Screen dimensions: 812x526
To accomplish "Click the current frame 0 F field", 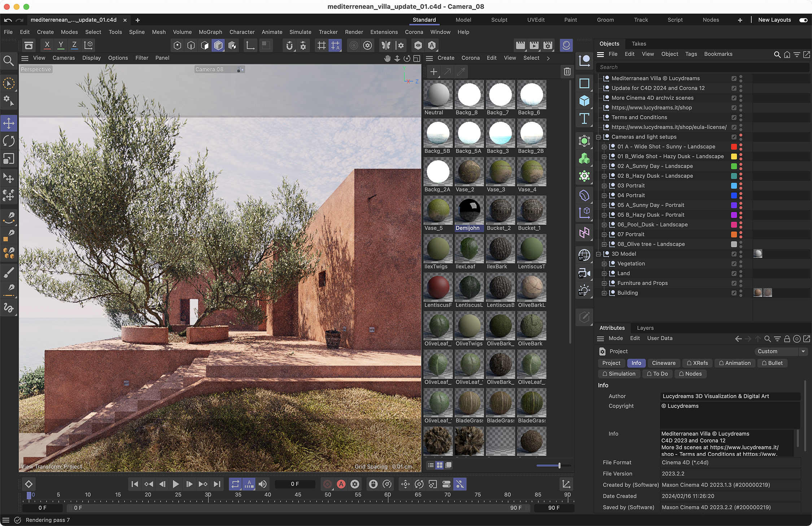I will point(295,484).
